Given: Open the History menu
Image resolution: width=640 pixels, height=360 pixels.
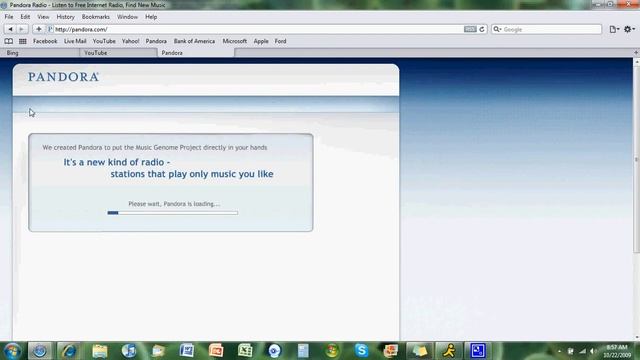Looking at the screenshot, I should point(66,17).
